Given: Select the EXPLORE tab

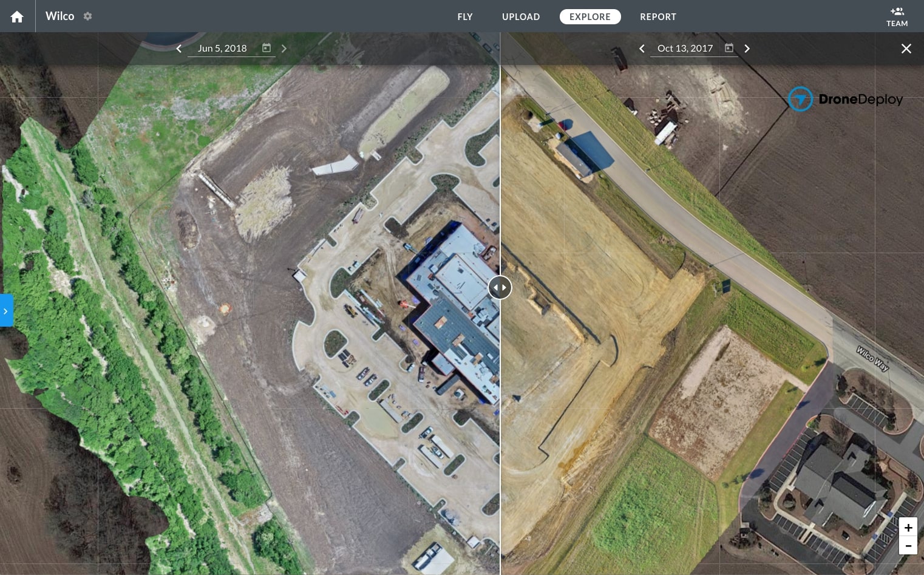Looking at the screenshot, I should click(590, 17).
